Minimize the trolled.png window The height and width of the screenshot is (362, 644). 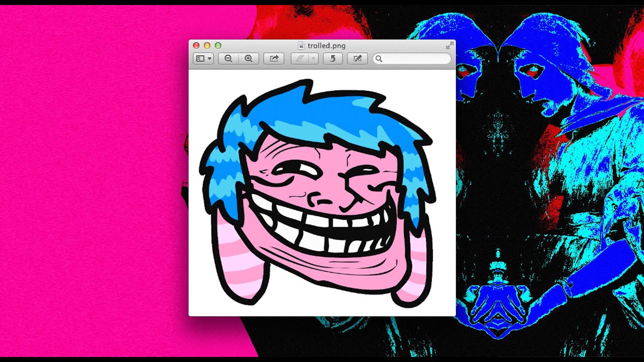(207, 46)
